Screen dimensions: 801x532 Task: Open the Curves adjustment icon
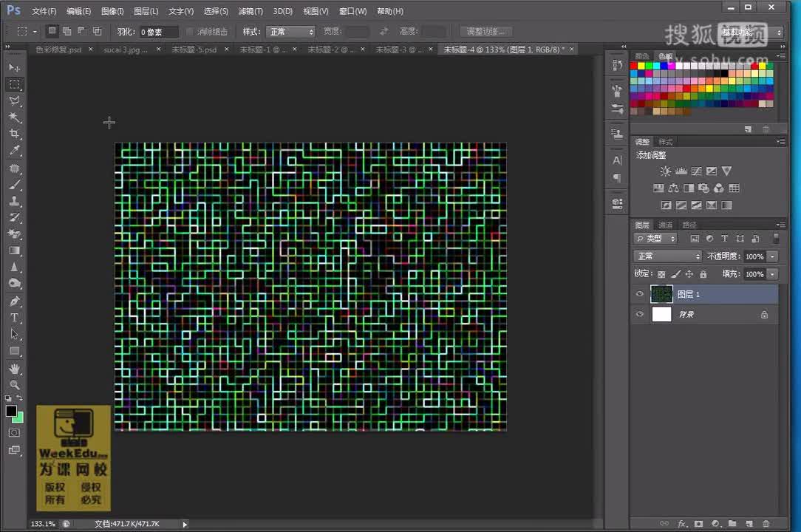696,171
